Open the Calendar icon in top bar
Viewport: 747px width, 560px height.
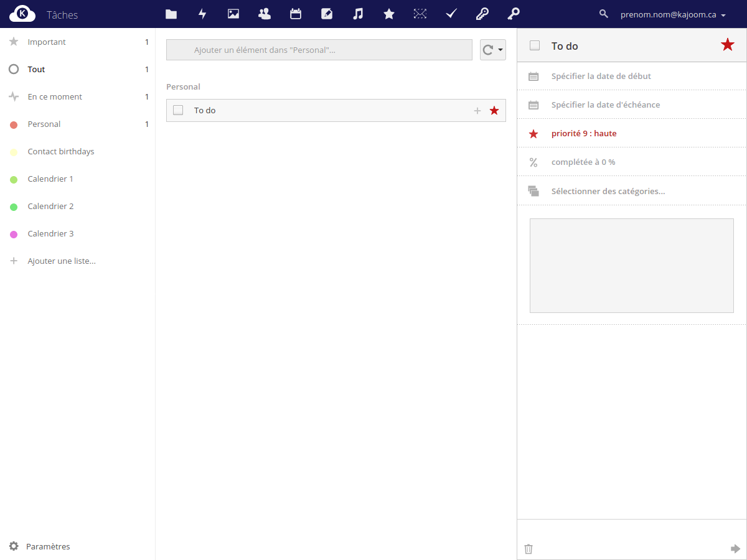coord(296,14)
